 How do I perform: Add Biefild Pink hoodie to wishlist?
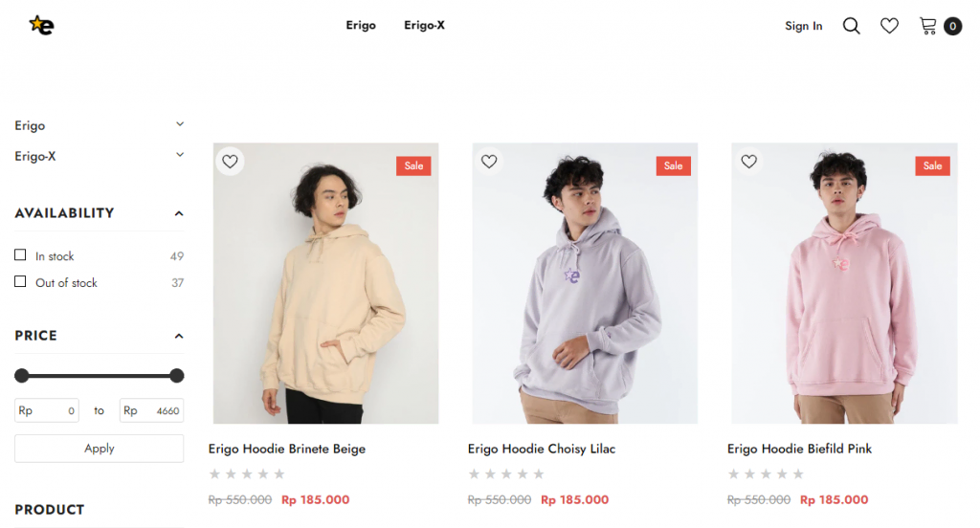click(748, 162)
